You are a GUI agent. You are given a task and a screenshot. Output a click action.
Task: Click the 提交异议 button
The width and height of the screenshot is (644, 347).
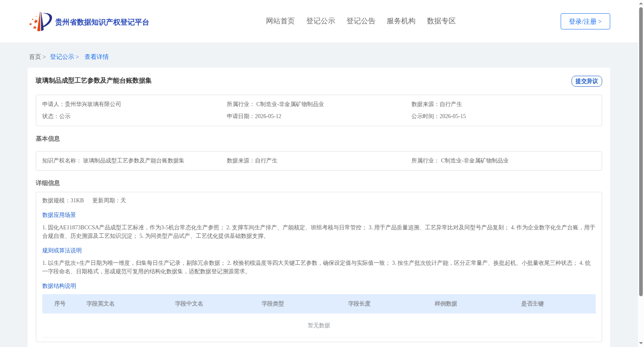click(586, 81)
